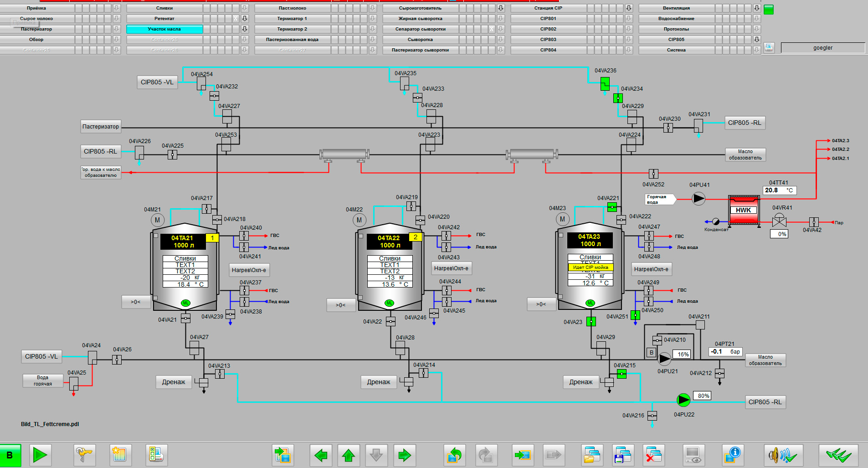Click the Дренаж button under tank 04TA21
This screenshot has width=868, height=468.
tap(174, 382)
